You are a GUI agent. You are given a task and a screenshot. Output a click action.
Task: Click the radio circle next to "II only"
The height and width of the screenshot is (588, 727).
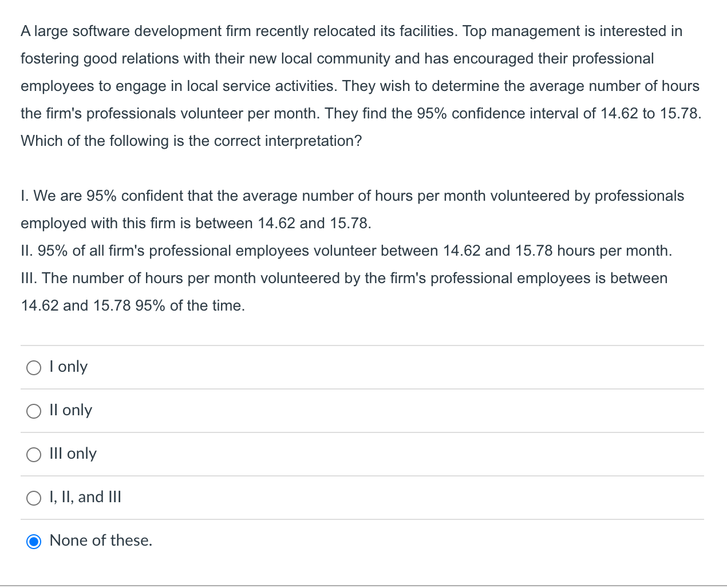pos(33,411)
